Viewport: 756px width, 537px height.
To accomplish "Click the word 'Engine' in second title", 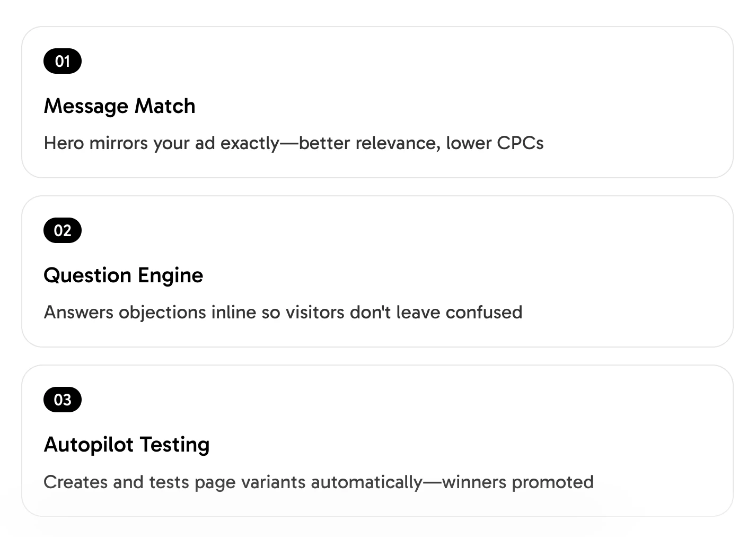I will click(x=170, y=276).
